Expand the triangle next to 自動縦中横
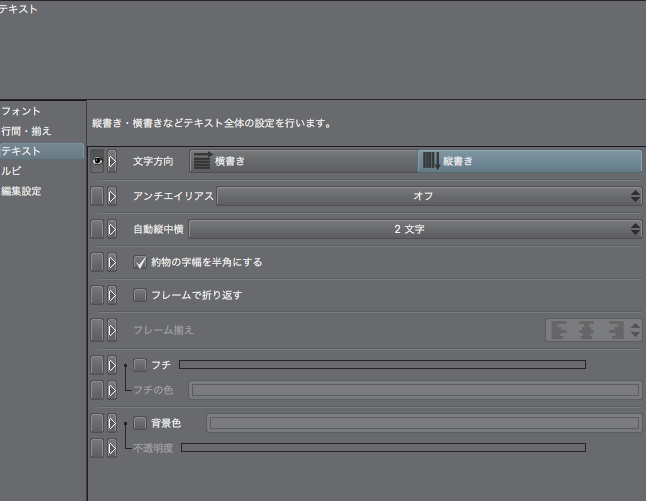Image resolution: width=646 pixels, height=501 pixels. coord(112,229)
